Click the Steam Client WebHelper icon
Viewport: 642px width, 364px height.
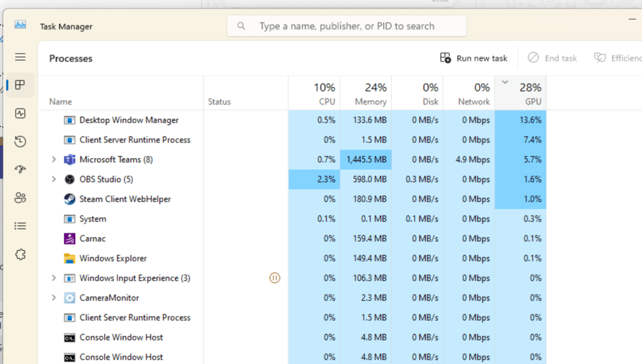click(x=70, y=199)
